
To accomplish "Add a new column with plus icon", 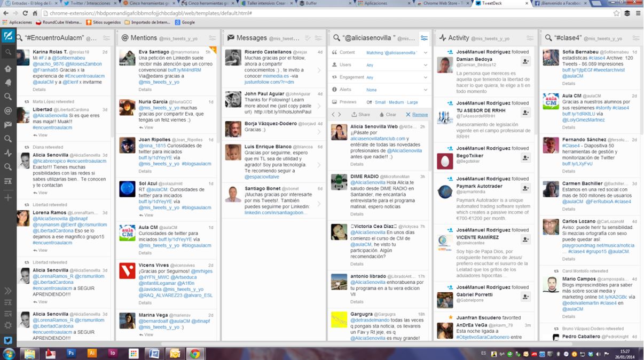I will (x=8, y=198).
